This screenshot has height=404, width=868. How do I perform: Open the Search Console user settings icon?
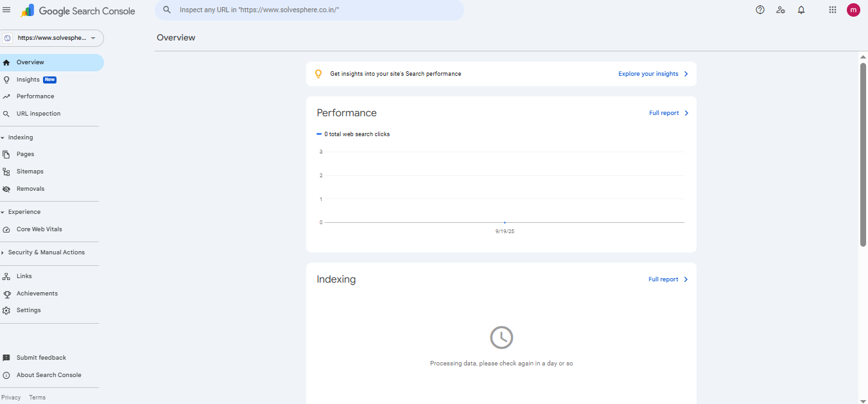coord(781,10)
